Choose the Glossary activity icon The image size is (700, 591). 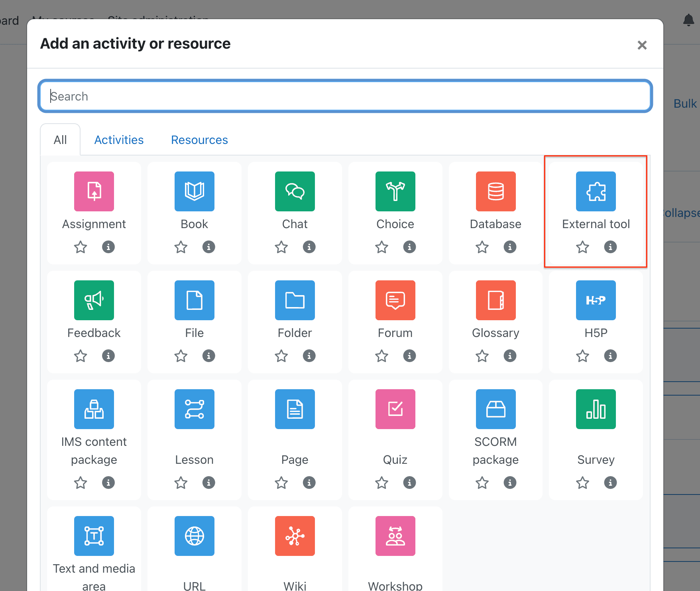click(x=496, y=300)
